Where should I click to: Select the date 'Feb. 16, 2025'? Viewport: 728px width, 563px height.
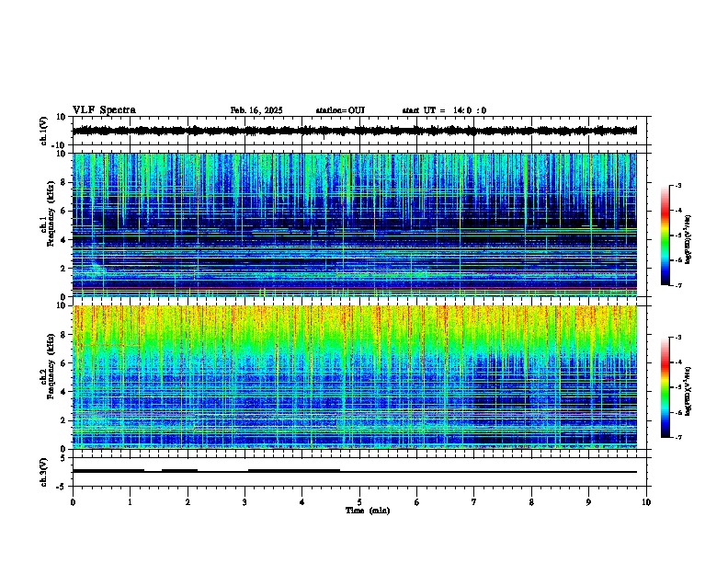(x=256, y=110)
